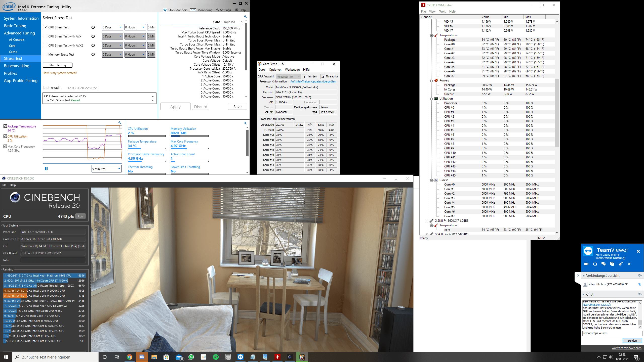Open TeamViewer whiteboard brush icon

[x=621, y=264]
